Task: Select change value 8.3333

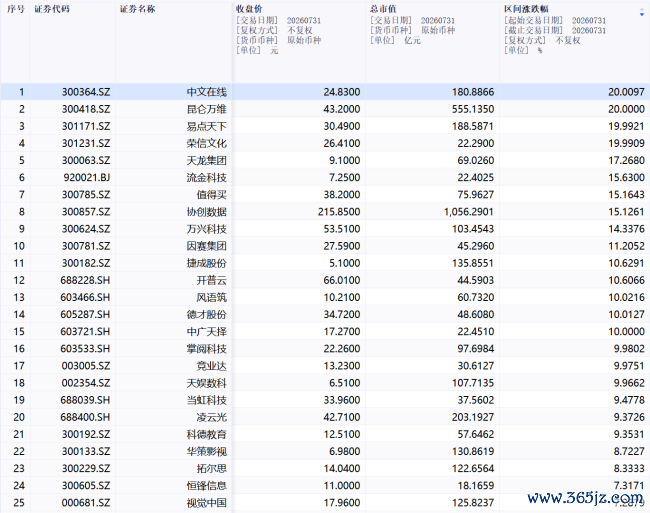Action: point(629,468)
